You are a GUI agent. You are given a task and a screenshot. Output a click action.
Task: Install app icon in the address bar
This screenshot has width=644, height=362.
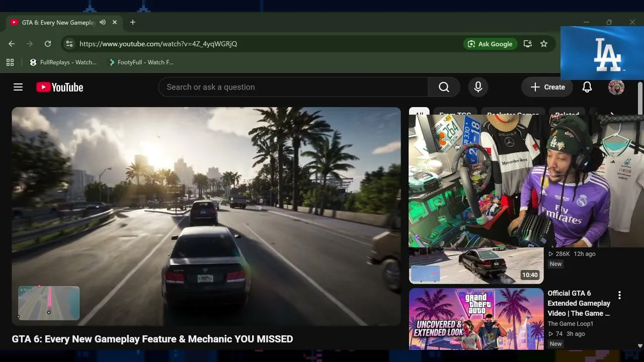[x=528, y=44]
